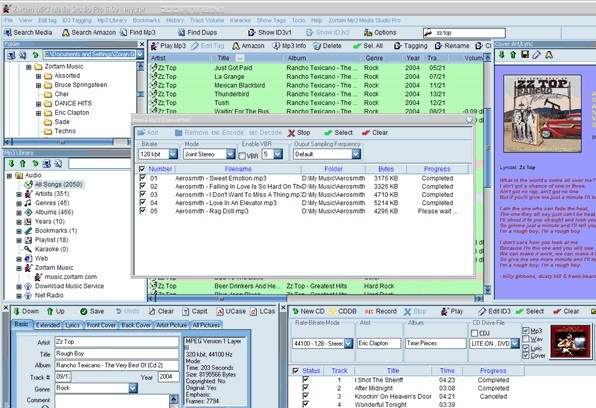Viewport: 596px width, 408px height.
Task: Click the folder tree horizontal scrollbar
Action: click(x=68, y=142)
